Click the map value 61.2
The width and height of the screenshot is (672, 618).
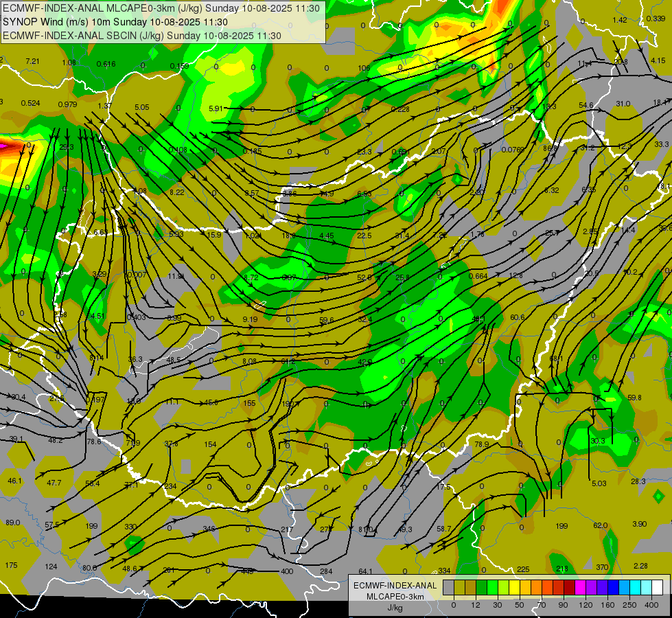tap(288, 362)
